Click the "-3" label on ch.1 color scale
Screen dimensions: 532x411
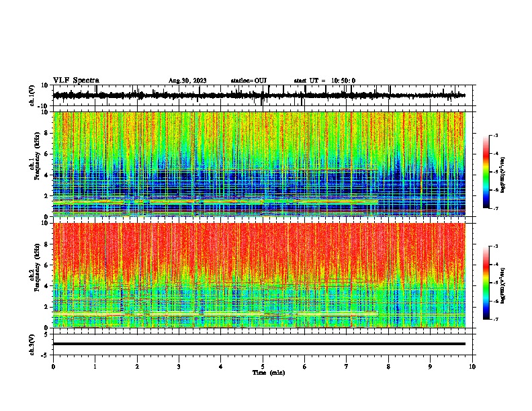coord(496,136)
